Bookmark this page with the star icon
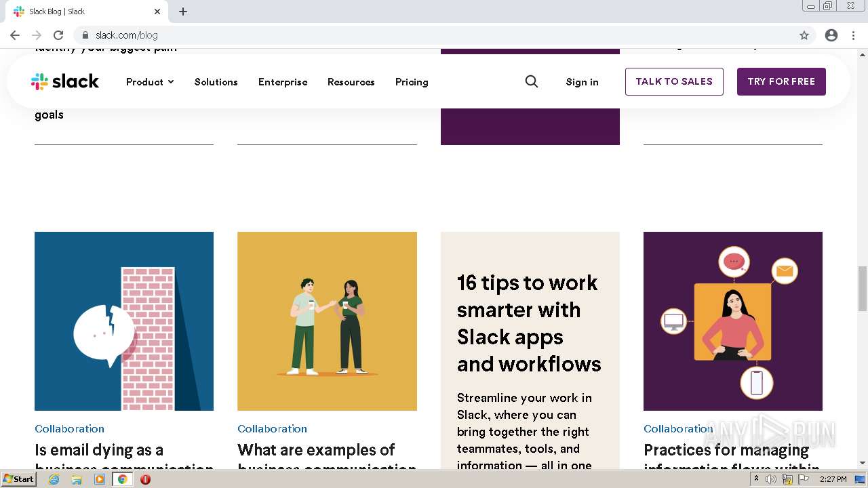Viewport: 868px width, 488px height. point(804,35)
